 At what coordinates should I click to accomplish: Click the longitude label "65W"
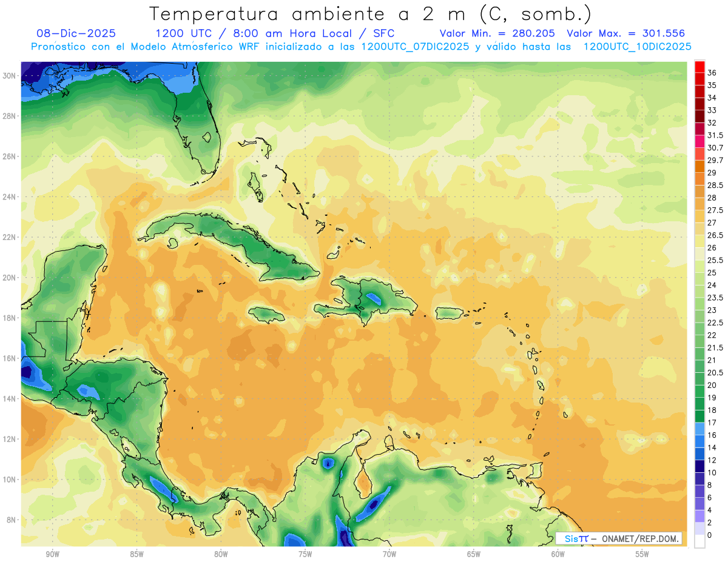[x=474, y=554]
